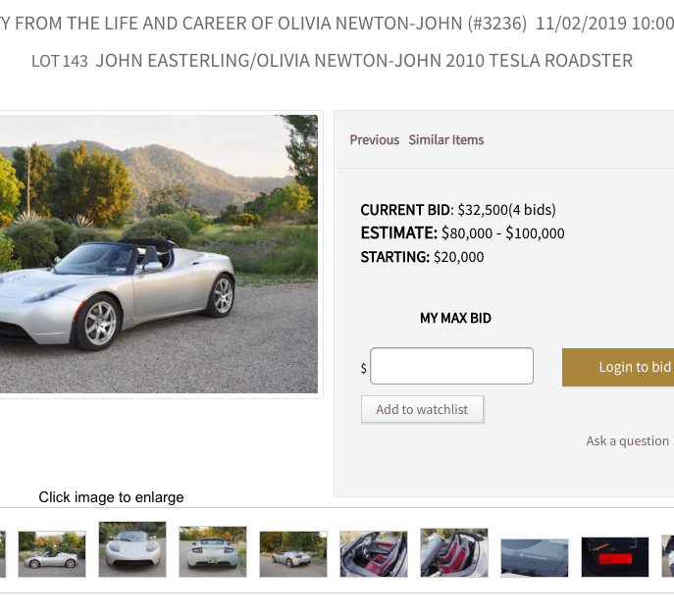
Task: Open the partially visible last thumbnail
Action: (x=668, y=555)
